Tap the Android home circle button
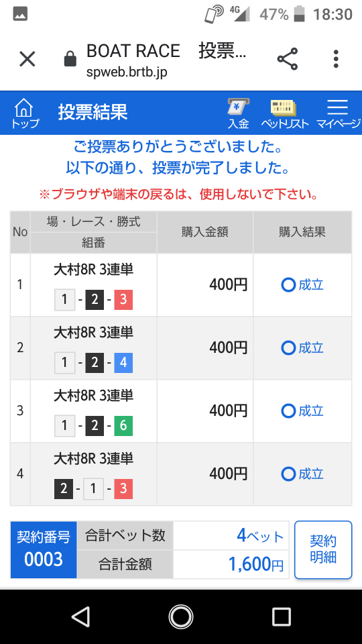 coord(181,616)
